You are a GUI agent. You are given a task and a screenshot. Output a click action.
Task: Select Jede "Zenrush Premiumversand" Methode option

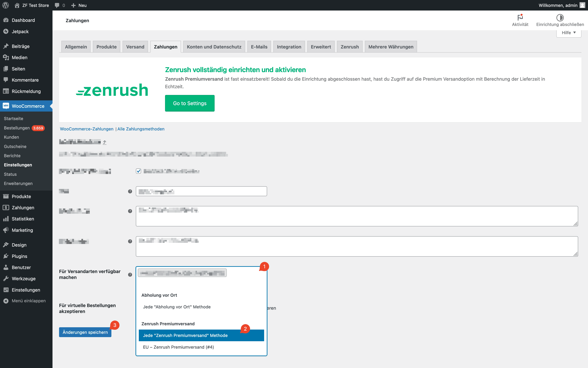point(201,335)
